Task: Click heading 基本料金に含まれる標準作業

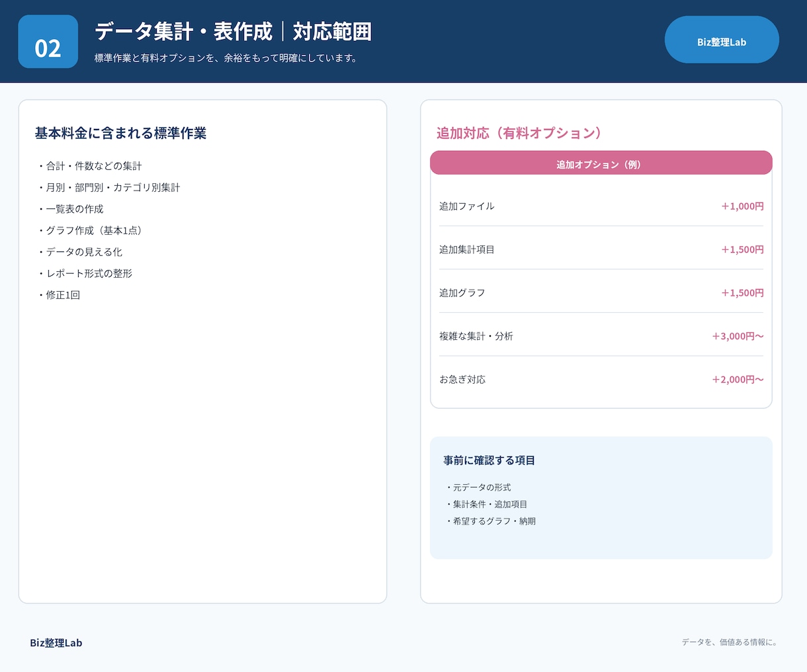Action: [x=120, y=133]
